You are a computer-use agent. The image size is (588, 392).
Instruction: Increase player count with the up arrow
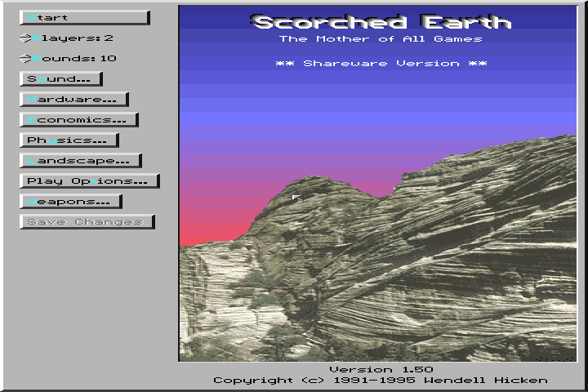click(x=24, y=35)
